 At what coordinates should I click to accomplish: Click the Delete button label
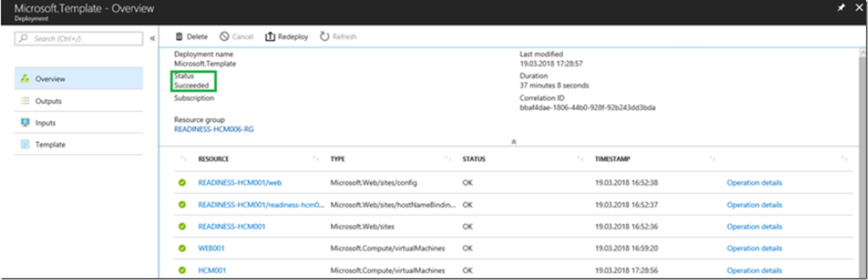click(x=197, y=37)
